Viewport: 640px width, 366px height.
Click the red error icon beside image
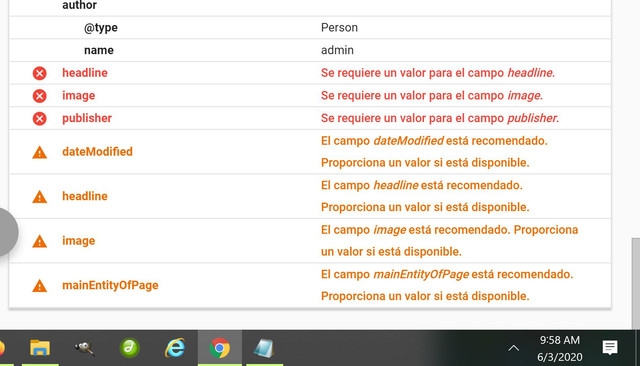click(x=40, y=96)
